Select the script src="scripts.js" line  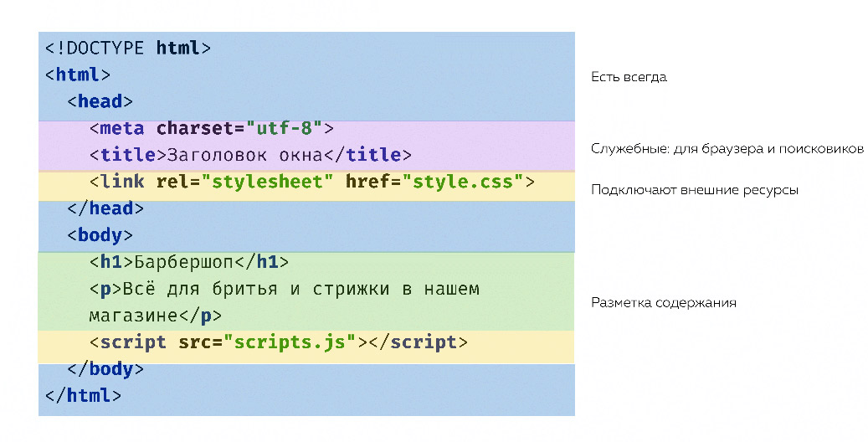[x=279, y=342]
